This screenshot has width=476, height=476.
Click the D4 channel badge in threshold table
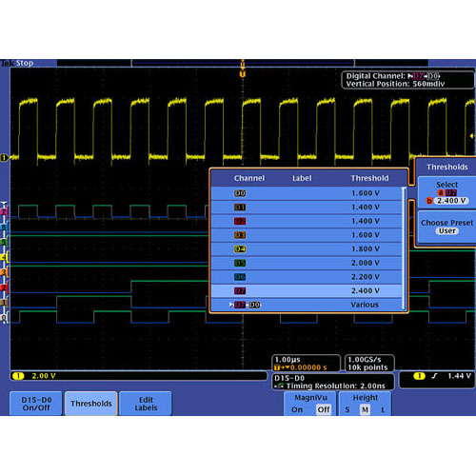click(240, 249)
